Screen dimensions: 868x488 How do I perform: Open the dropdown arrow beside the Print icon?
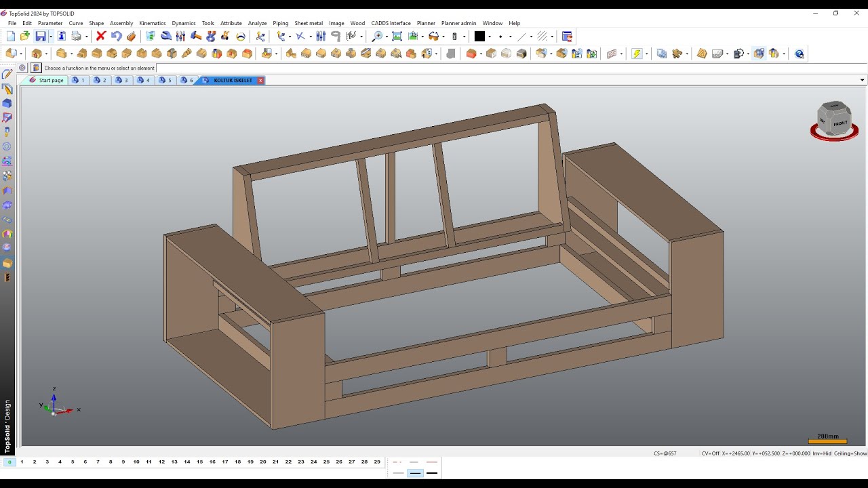click(87, 37)
